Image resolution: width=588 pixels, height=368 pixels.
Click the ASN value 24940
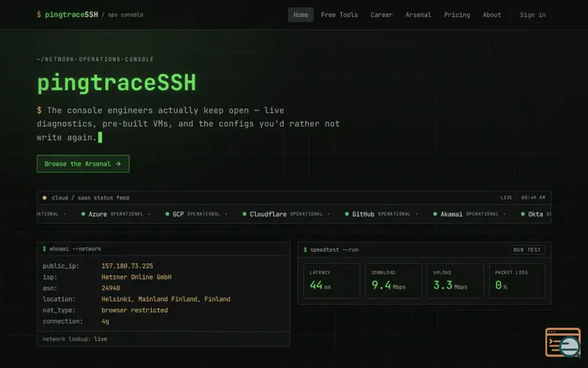tap(111, 288)
